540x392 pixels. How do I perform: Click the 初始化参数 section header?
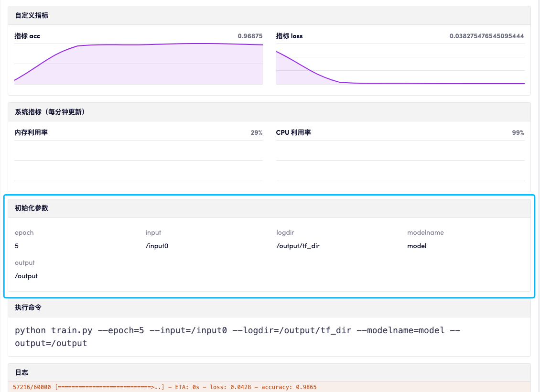(x=32, y=208)
